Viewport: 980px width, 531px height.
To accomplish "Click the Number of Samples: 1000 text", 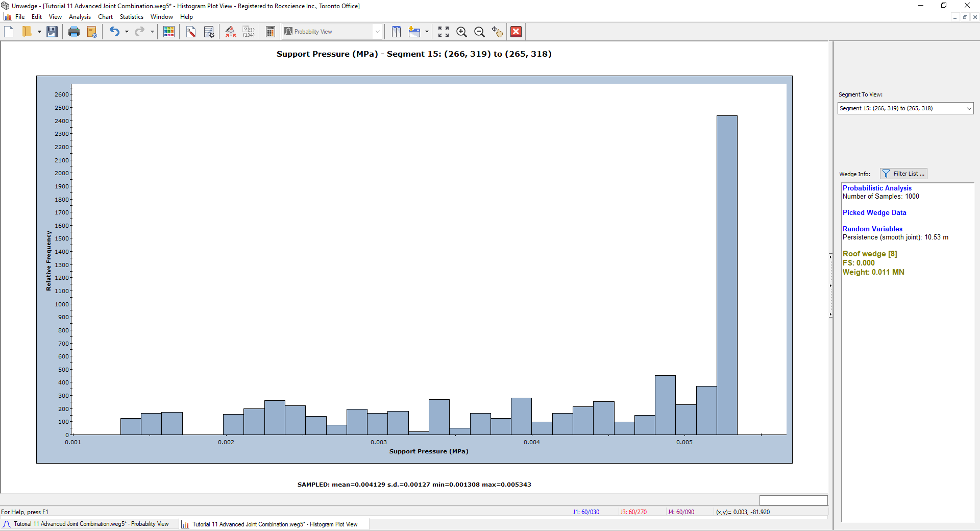I will pos(880,196).
